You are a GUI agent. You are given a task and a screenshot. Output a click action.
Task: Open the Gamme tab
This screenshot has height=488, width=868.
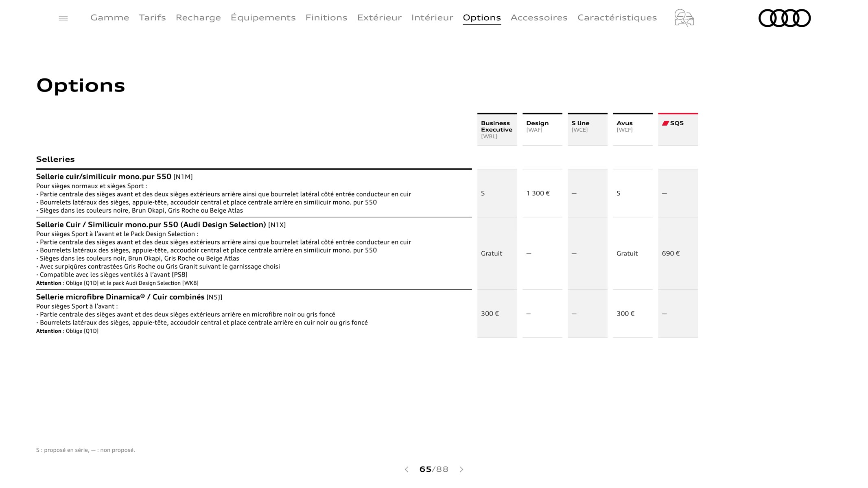click(110, 17)
